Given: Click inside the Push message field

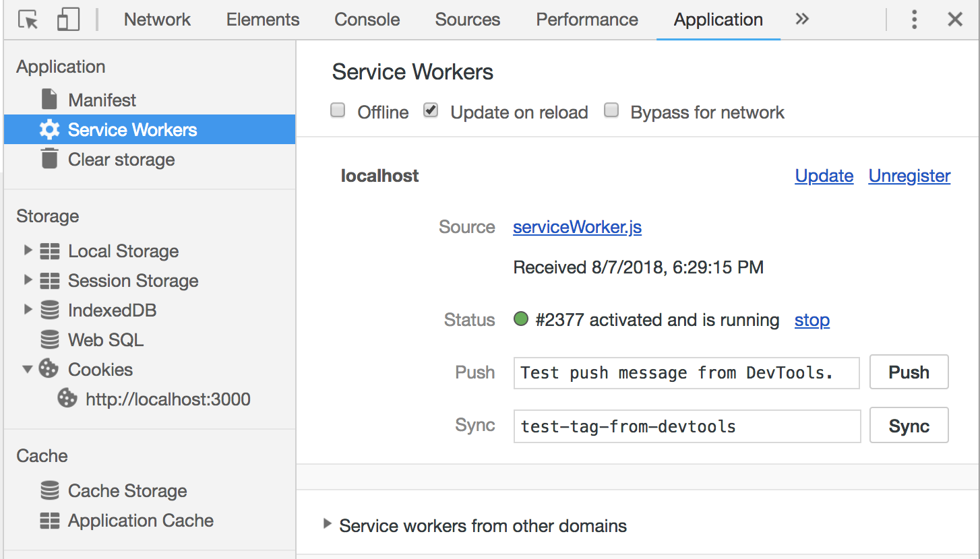Looking at the screenshot, I should (686, 372).
